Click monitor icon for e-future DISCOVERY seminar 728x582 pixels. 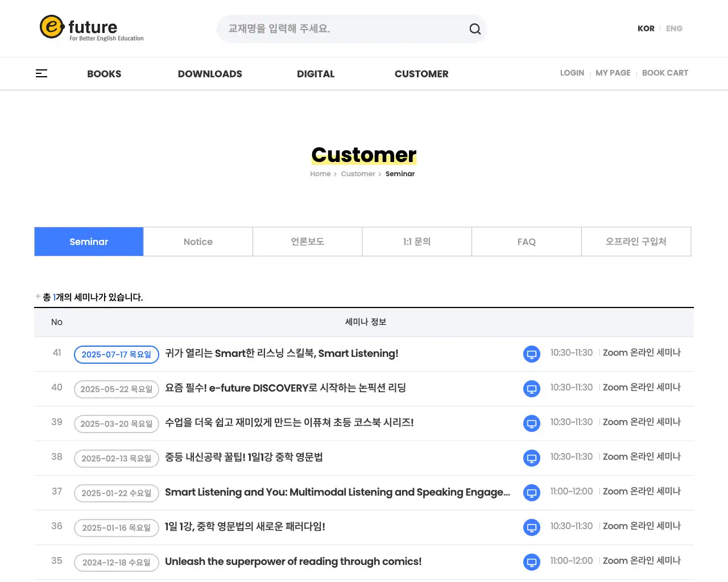coord(531,389)
